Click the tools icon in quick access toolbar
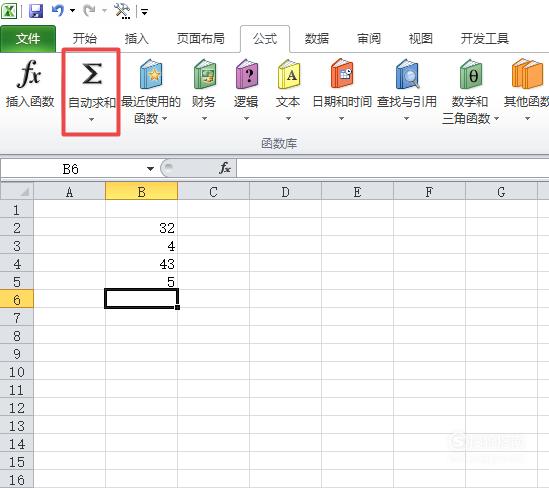The width and height of the screenshot is (549, 488). 122,11
